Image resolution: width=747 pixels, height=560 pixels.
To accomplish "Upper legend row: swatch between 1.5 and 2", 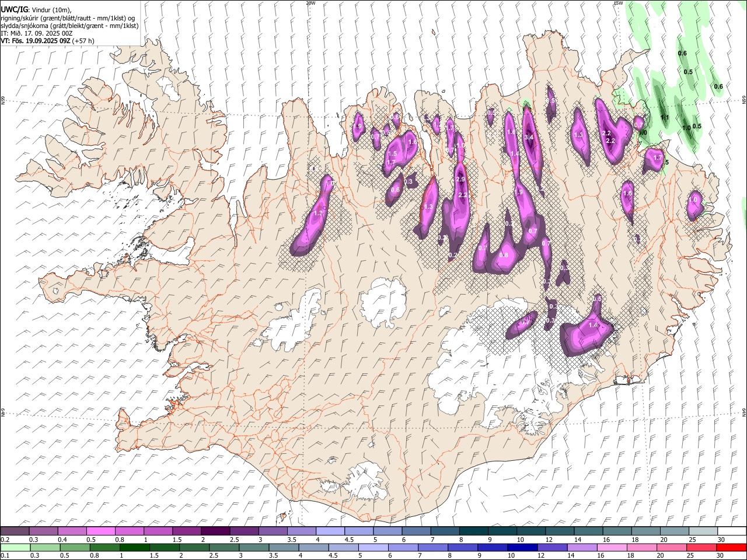I will point(187,531).
